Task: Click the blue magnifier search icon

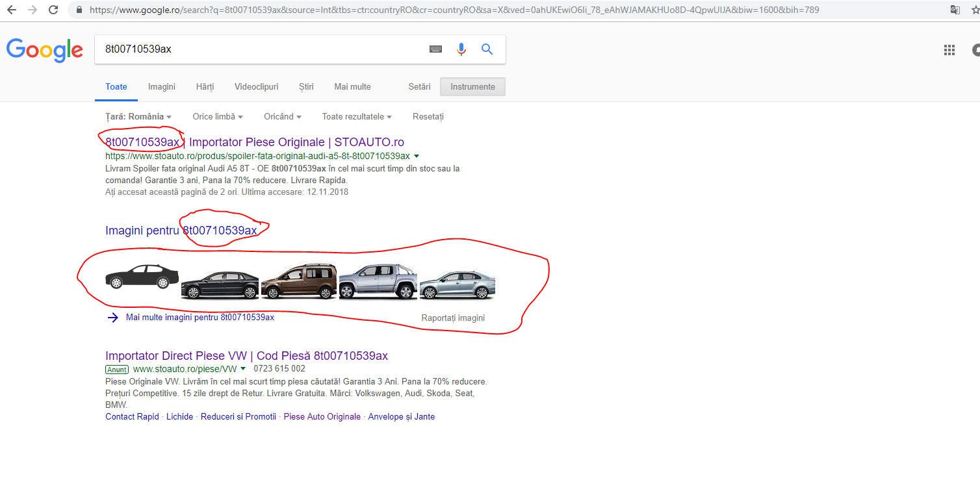Action: coord(487,49)
